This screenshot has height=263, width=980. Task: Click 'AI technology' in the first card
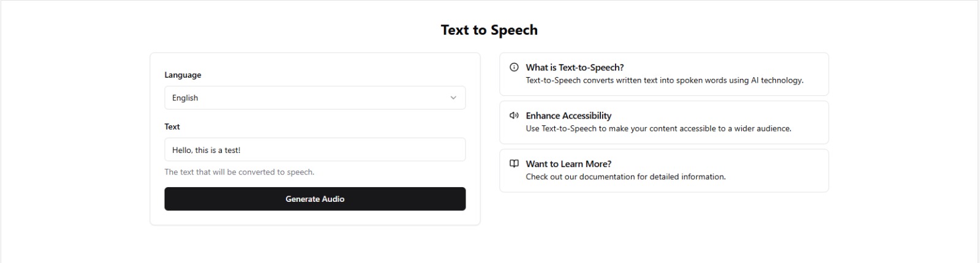tap(777, 80)
